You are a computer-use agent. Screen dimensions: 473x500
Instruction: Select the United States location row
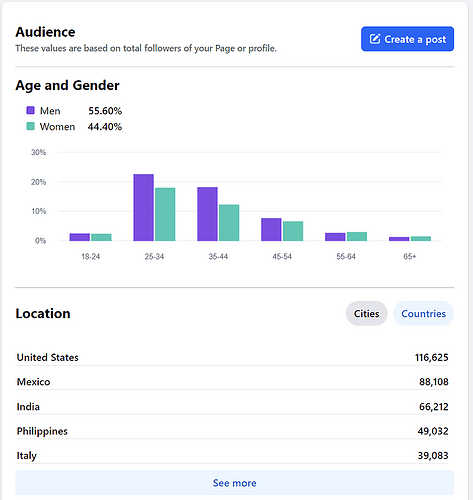[x=233, y=357]
